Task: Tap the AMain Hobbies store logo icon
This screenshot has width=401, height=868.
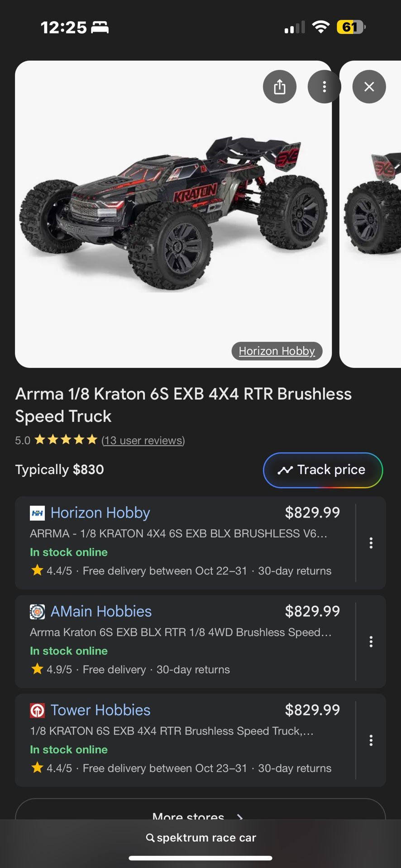Action: tap(37, 612)
